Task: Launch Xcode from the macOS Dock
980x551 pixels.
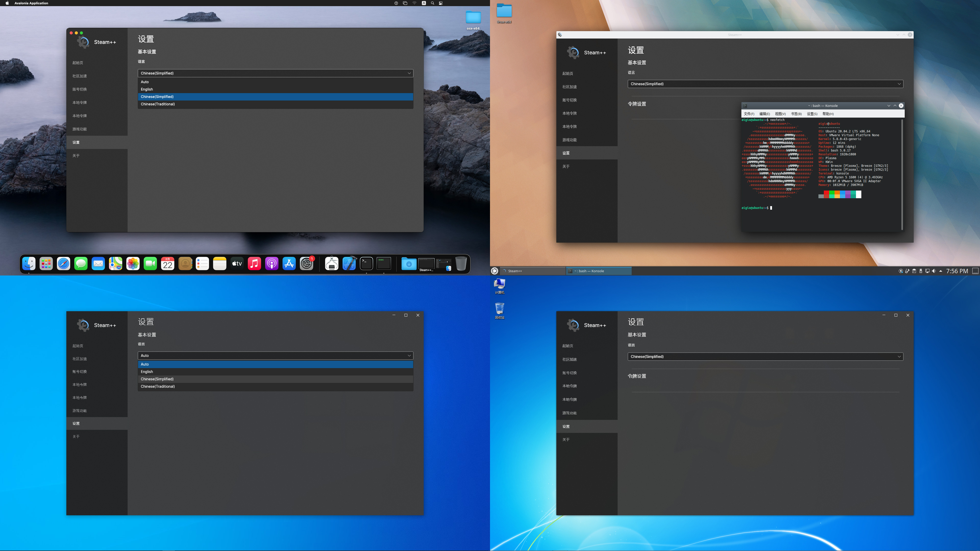Action: point(349,264)
